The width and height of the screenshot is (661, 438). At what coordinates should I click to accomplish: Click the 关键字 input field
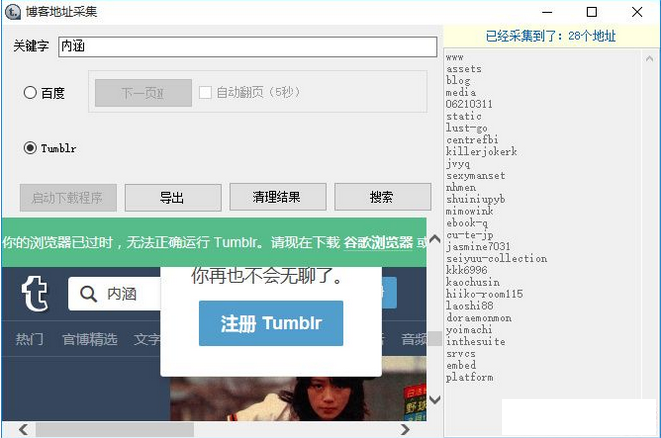246,46
